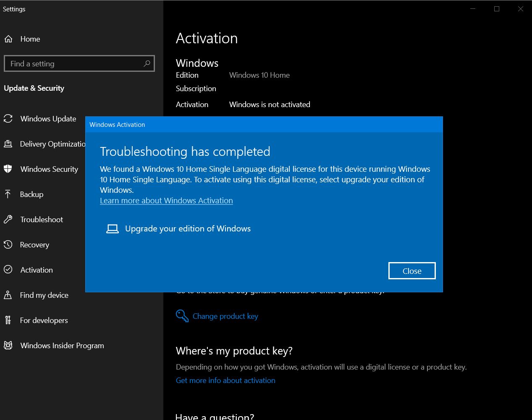The image size is (532, 420).
Task: Go to Windows Security section
Action: pos(49,169)
